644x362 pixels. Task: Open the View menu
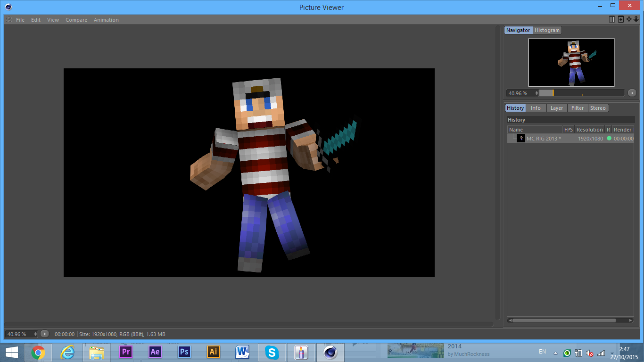(53, 20)
